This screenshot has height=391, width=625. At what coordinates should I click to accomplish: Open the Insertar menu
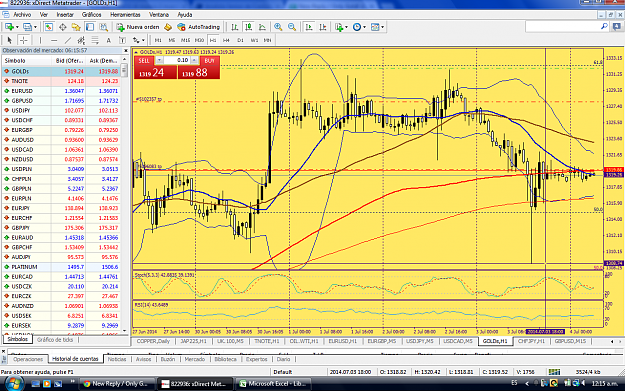click(65, 15)
